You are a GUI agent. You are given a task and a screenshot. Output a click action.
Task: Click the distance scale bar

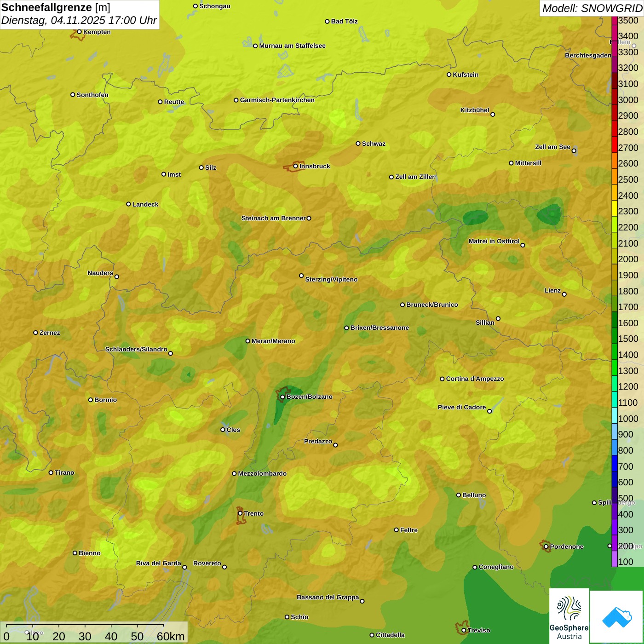click(x=85, y=626)
